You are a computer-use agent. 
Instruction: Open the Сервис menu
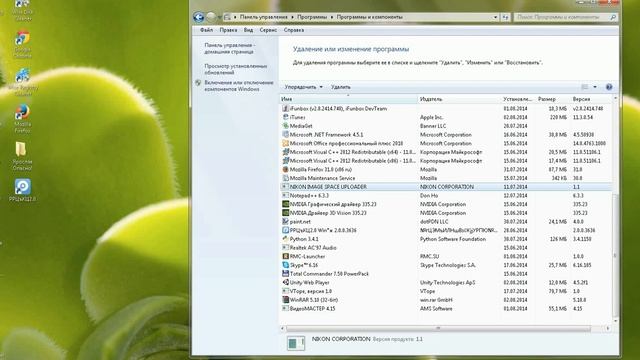(268, 30)
